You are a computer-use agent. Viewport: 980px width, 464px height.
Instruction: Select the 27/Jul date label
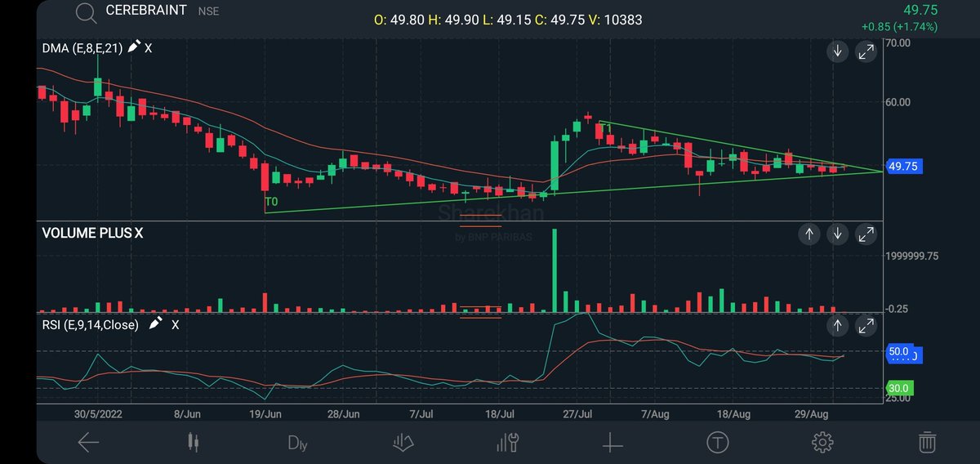[579, 414]
